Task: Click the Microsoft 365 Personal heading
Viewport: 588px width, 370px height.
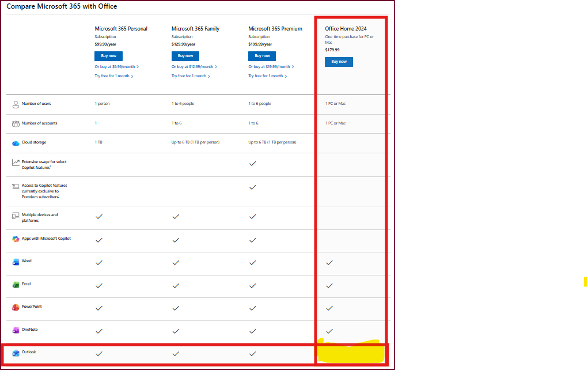Action: 121,28
